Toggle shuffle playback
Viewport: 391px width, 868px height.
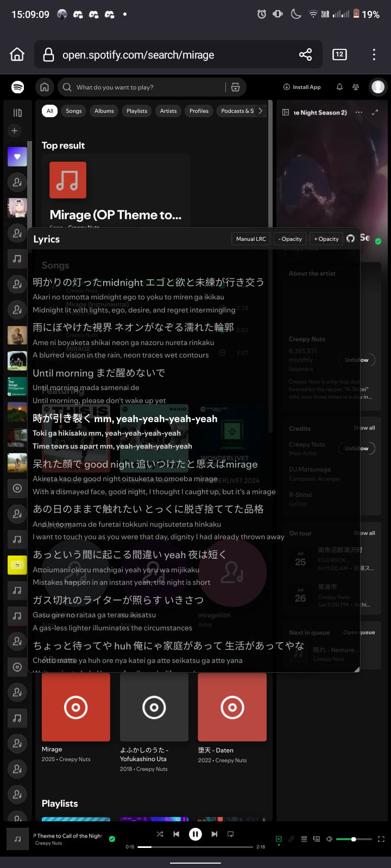160,834
